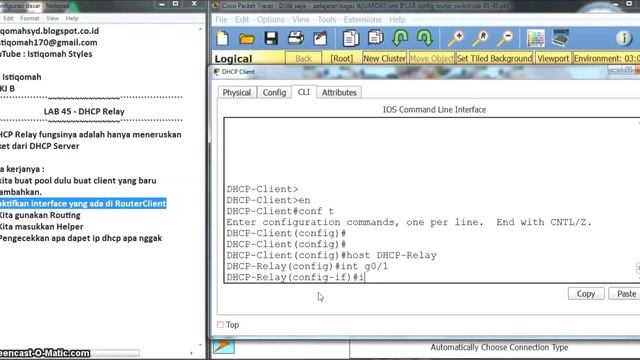640x360 pixels.
Task: Click the Environment time button
Action: tap(607, 59)
